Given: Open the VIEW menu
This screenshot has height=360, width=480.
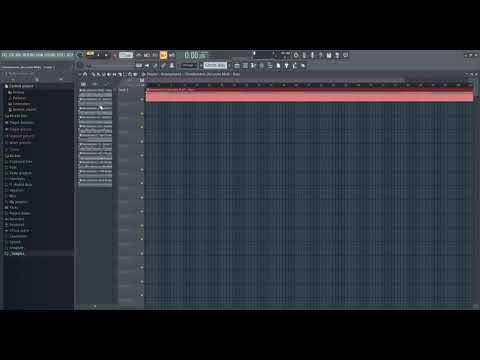Looking at the screenshot, I should point(40,55).
